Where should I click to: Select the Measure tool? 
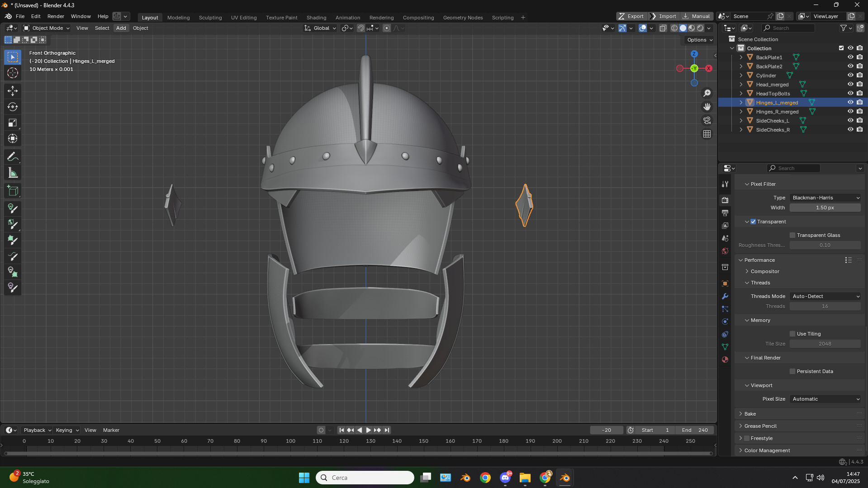pos(13,173)
